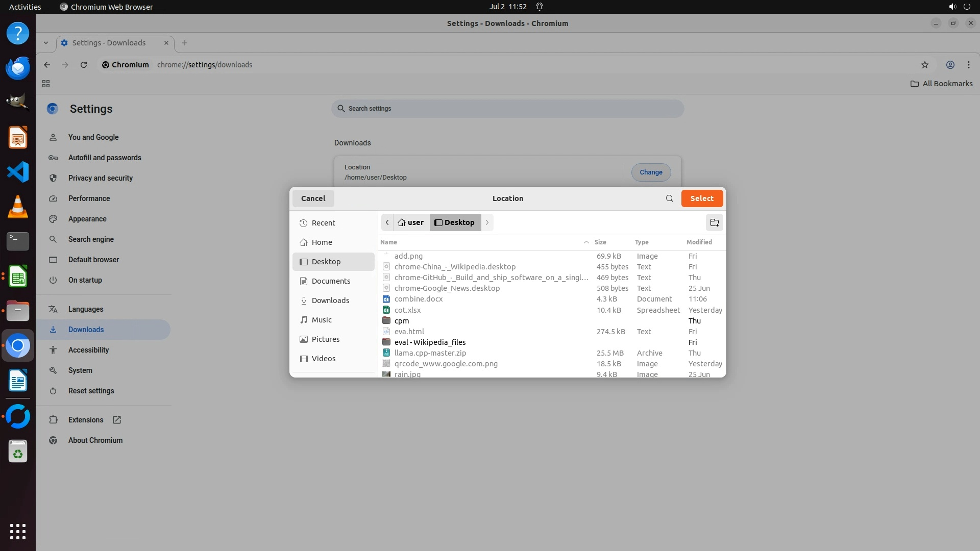Click the search icon in the Location dialog
980x551 pixels.
[669, 198]
